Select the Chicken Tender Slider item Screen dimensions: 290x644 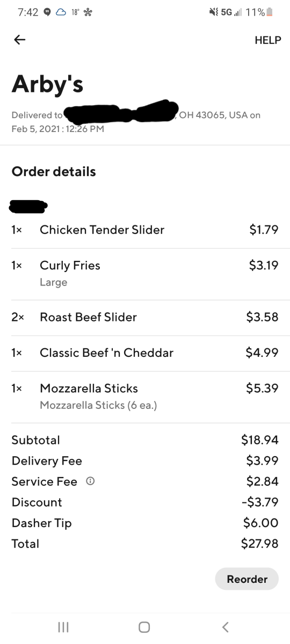point(145,230)
